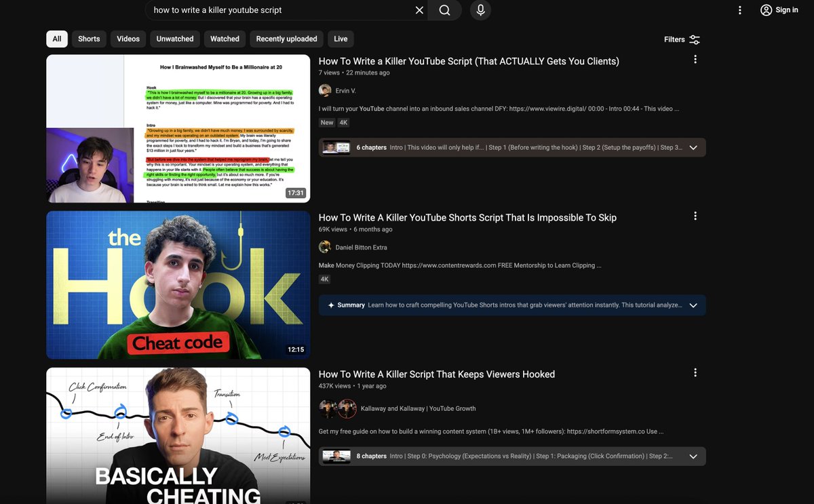
Task: Select the Live filter chip
Action: 341,39
